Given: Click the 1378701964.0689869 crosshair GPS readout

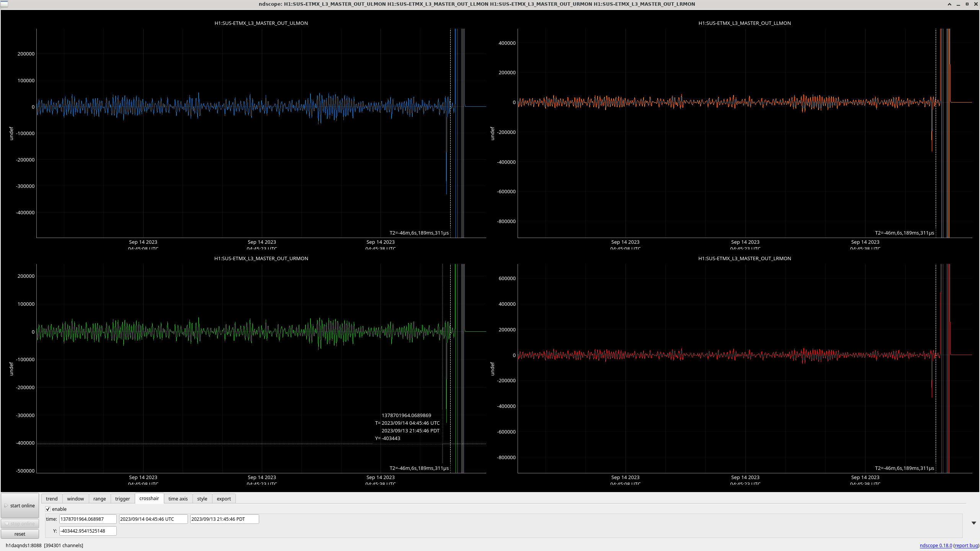Looking at the screenshot, I should click(406, 415).
